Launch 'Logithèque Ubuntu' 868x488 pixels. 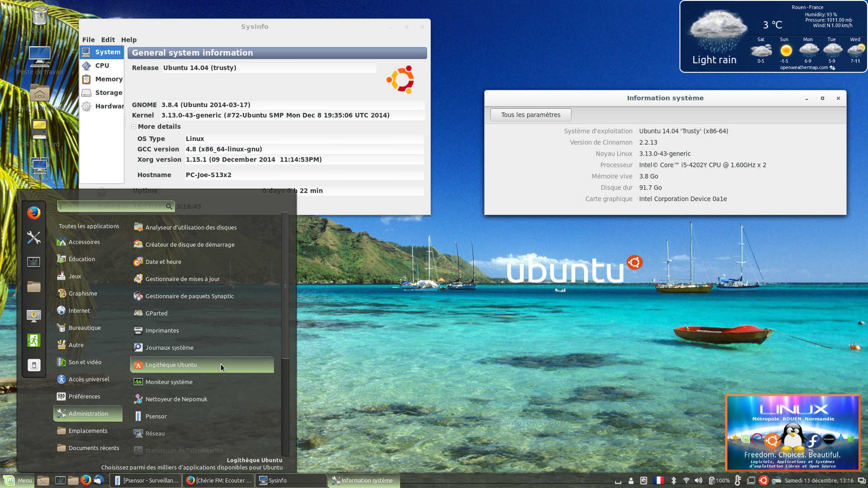click(202, 365)
